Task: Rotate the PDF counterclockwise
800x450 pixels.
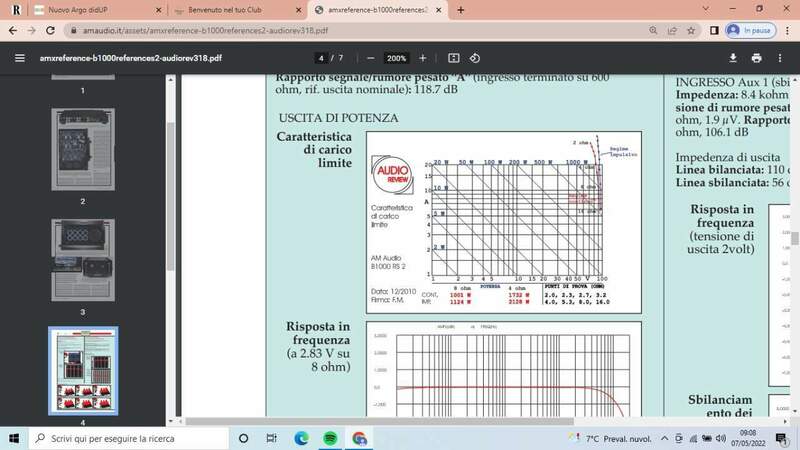Action: [475, 58]
